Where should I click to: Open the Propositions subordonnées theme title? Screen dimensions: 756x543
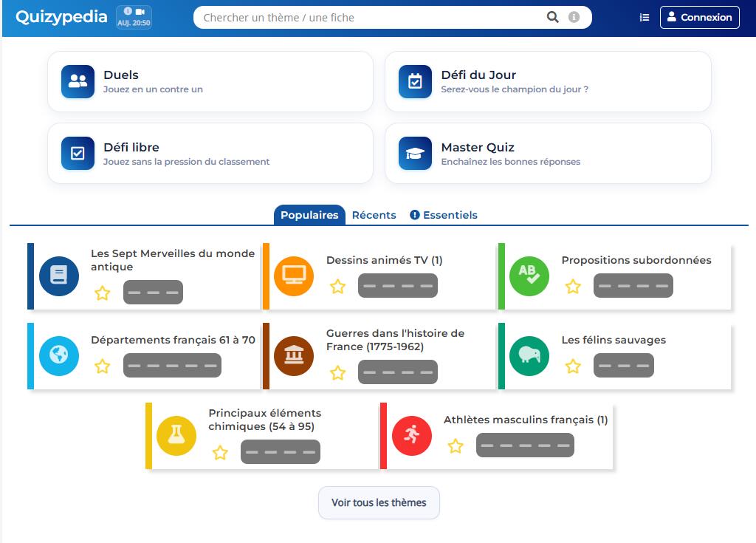(636, 260)
